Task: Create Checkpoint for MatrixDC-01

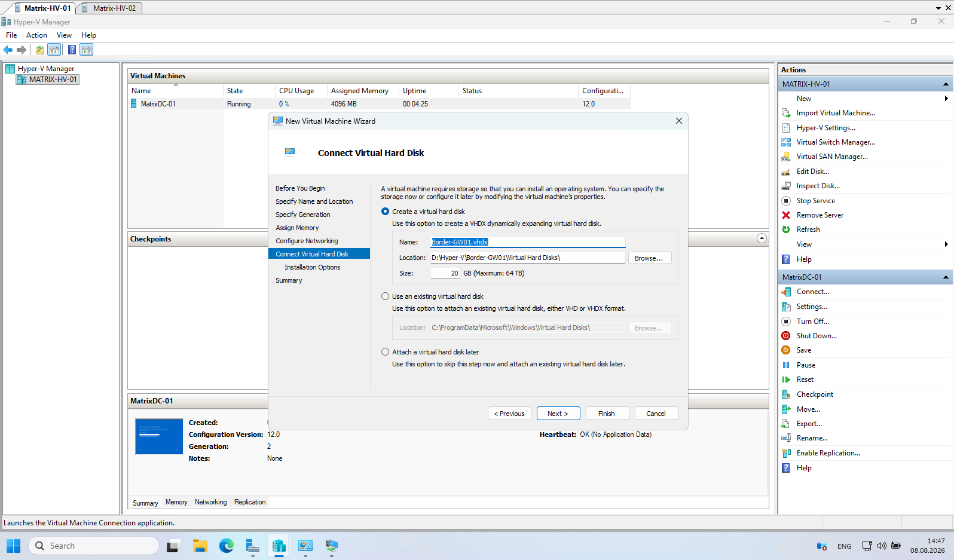Action: pyautogui.click(x=815, y=394)
